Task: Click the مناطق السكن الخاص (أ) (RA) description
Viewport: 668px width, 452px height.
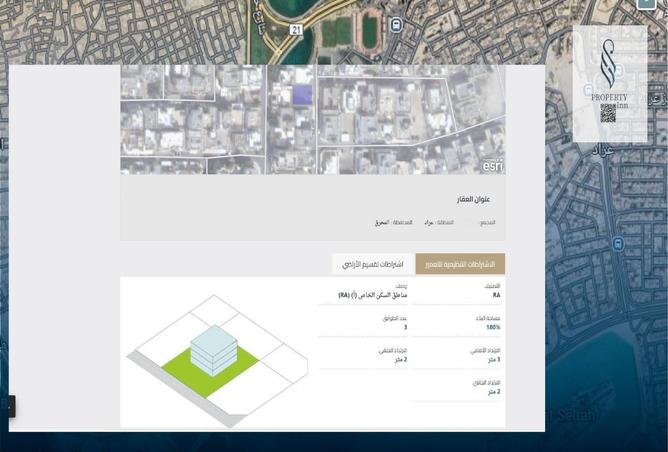Action: click(x=373, y=295)
